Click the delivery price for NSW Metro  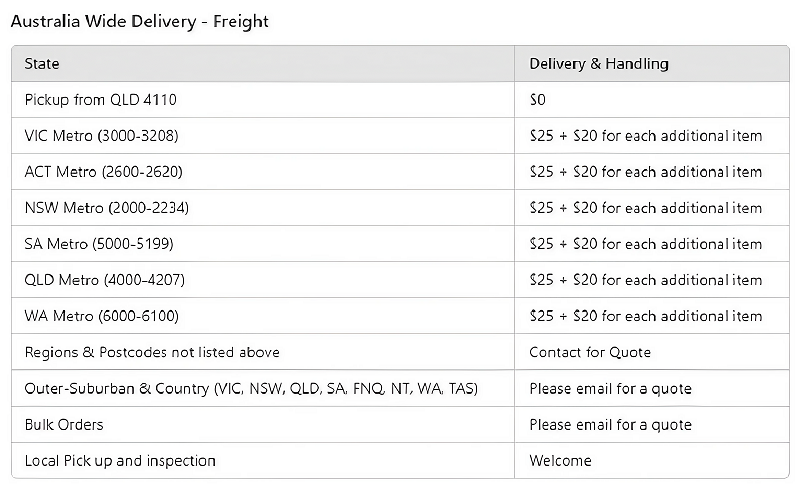[x=645, y=208]
